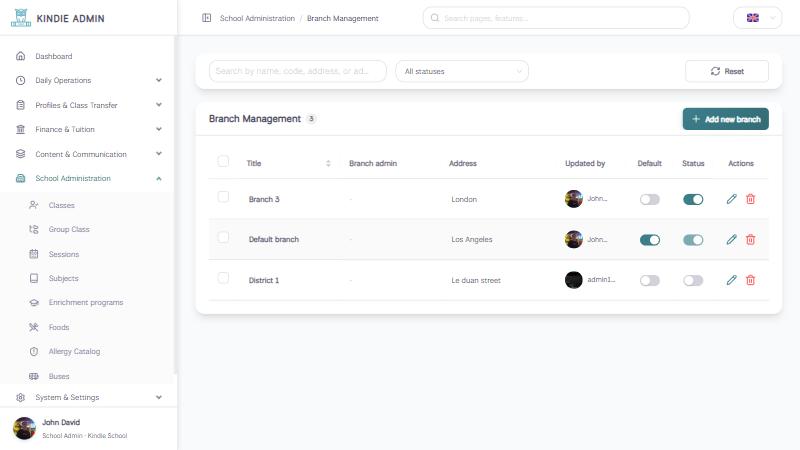Click the Kindie Admin logo icon

21,18
